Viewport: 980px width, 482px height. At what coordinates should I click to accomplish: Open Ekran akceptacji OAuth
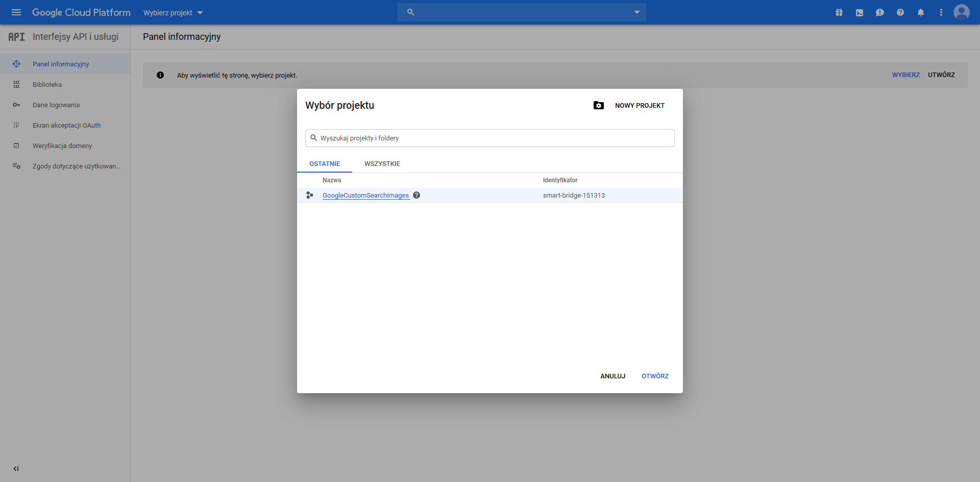pyautogui.click(x=65, y=125)
